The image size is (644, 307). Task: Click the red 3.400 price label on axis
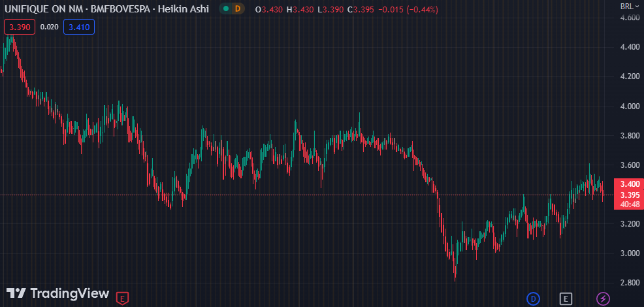click(x=630, y=184)
